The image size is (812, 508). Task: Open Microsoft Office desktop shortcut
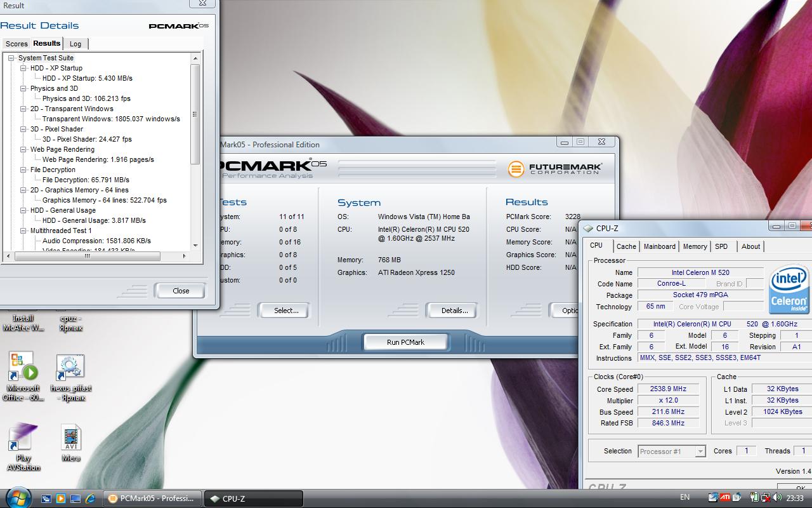pos(23,377)
